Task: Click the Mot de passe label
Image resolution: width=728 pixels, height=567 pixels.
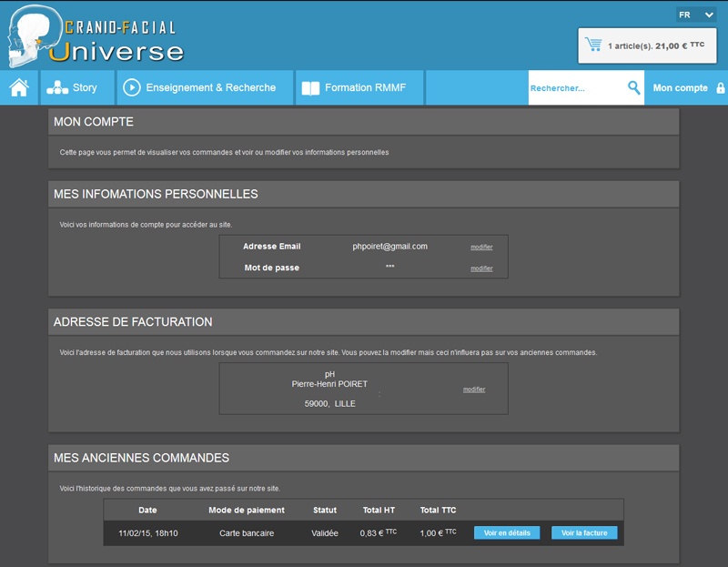Action: tap(271, 268)
